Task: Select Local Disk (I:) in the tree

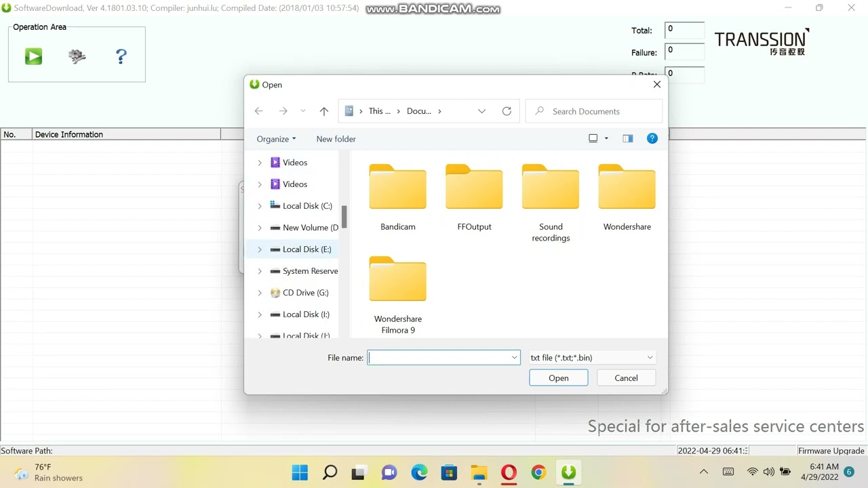Action: pos(299,314)
